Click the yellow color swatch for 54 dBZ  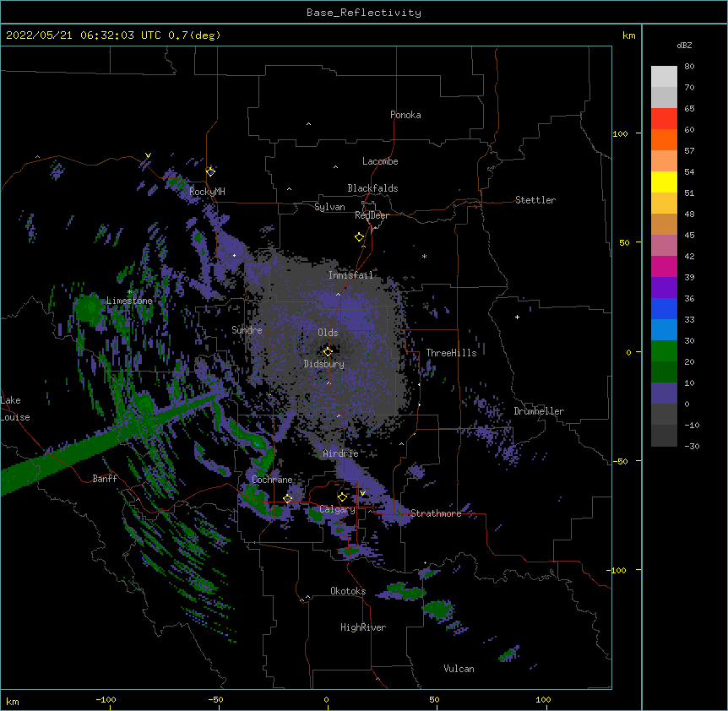[664, 182]
